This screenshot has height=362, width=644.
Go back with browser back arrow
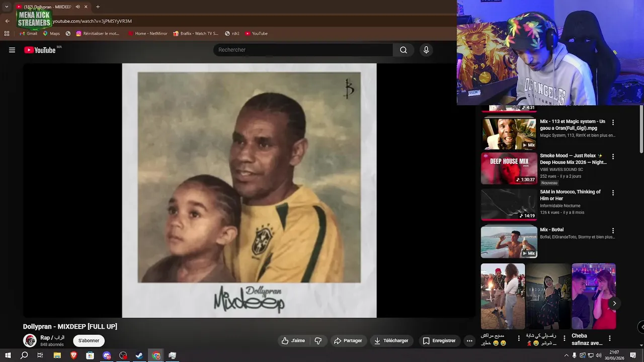pyautogui.click(x=7, y=21)
